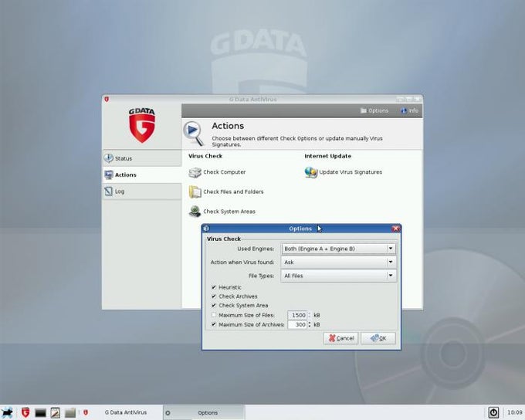Run Update Virus Signatures
Screen dimensions: 525x420
tap(351, 172)
